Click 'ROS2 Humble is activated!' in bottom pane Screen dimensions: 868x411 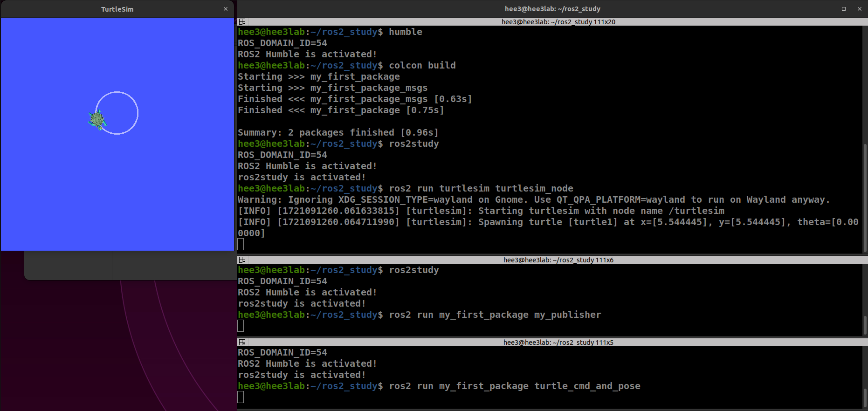pos(307,363)
